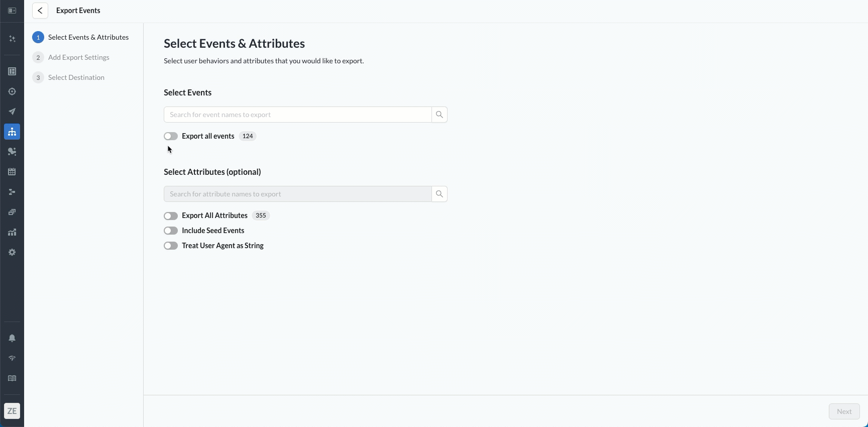Go to Select Destination step
The height and width of the screenshot is (427, 868).
76,77
